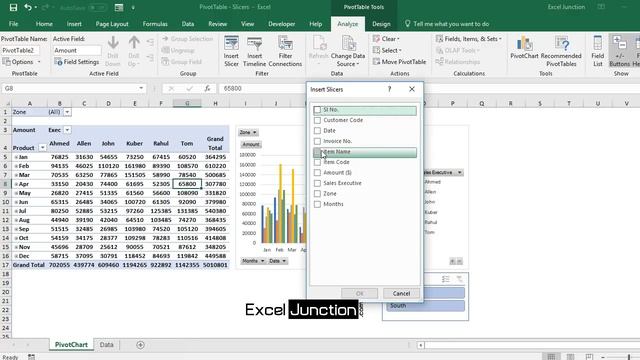
Task: Check the Sl No. checkbox
Action: (x=317, y=110)
